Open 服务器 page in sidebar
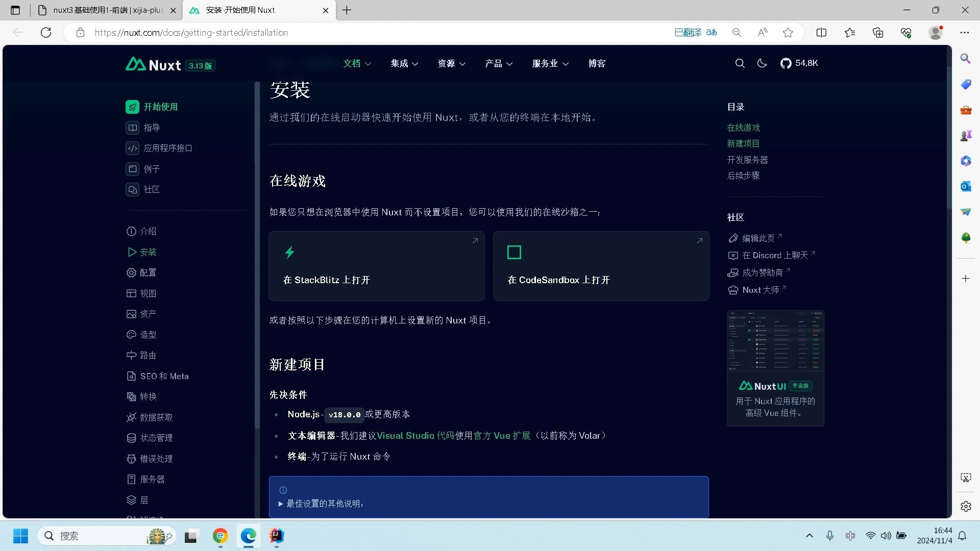Viewport: 980px width, 551px height. tap(145, 479)
